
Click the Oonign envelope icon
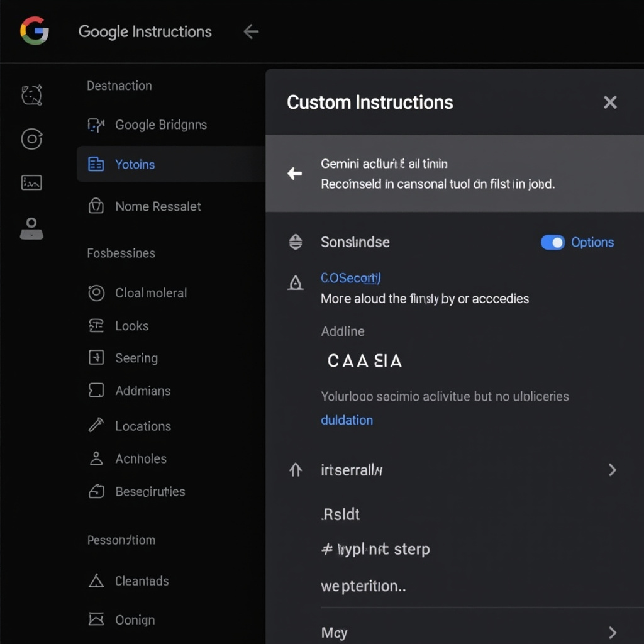click(96, 619)
